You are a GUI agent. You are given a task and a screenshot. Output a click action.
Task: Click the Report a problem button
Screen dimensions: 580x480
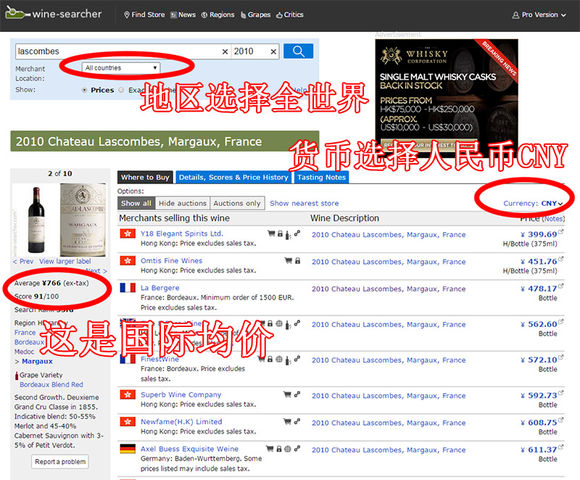click(60, 462)
